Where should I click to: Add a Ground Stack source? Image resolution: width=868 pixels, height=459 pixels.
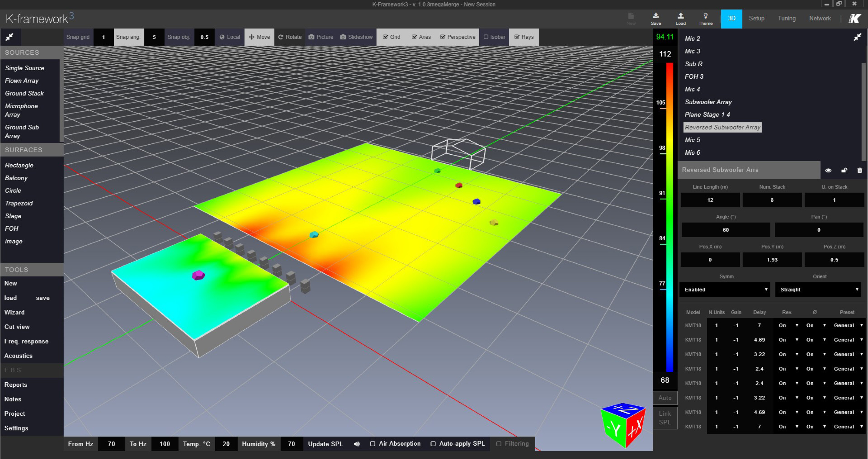(24, 94)
